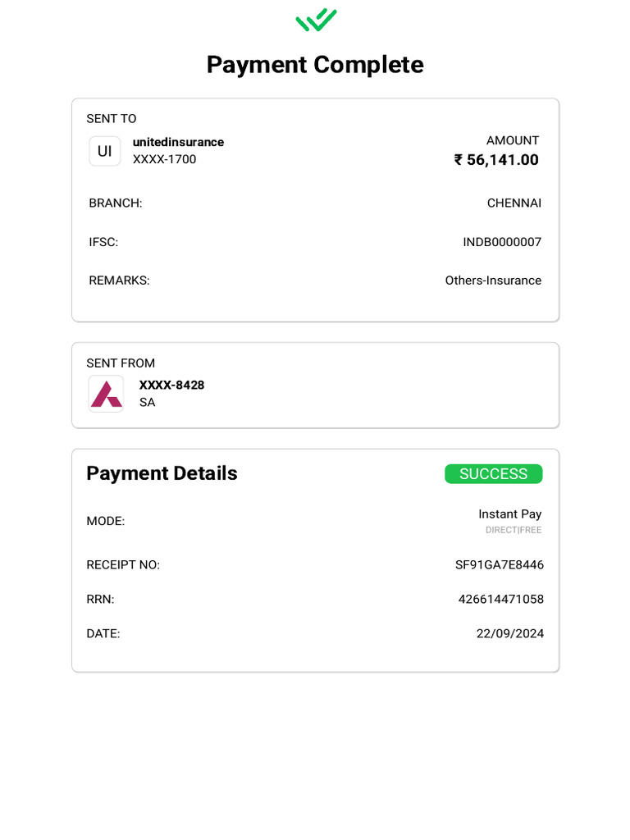Screen dimensions: 630x840
Task: Click the IFSC code INDB0000007
Action: pos(502,242)
